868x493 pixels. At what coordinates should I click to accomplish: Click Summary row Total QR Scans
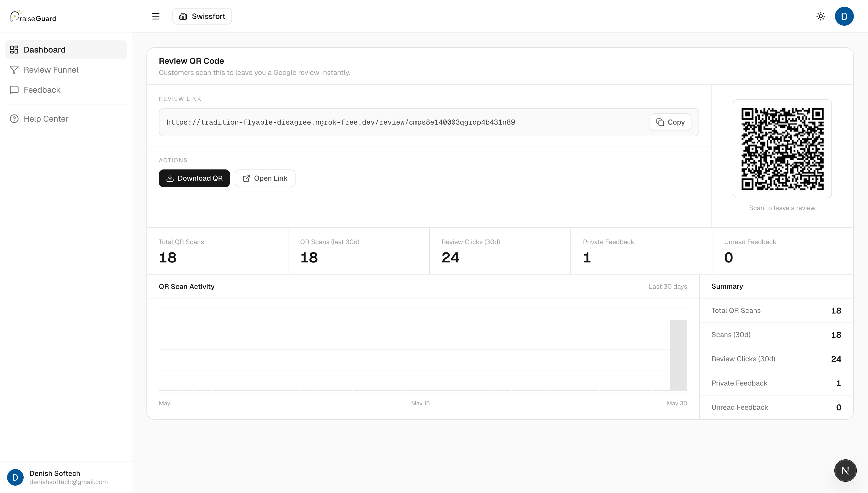[776, 311]
